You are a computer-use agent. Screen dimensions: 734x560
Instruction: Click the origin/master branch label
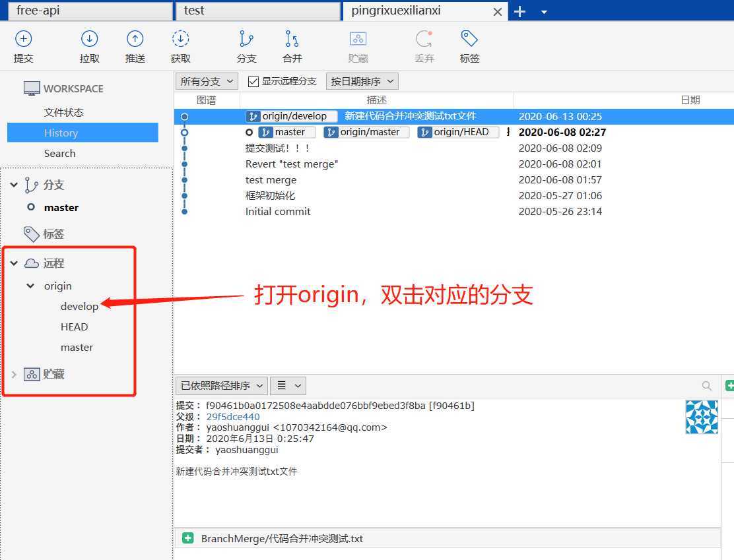pyautogui.click(x=366, y=132)
